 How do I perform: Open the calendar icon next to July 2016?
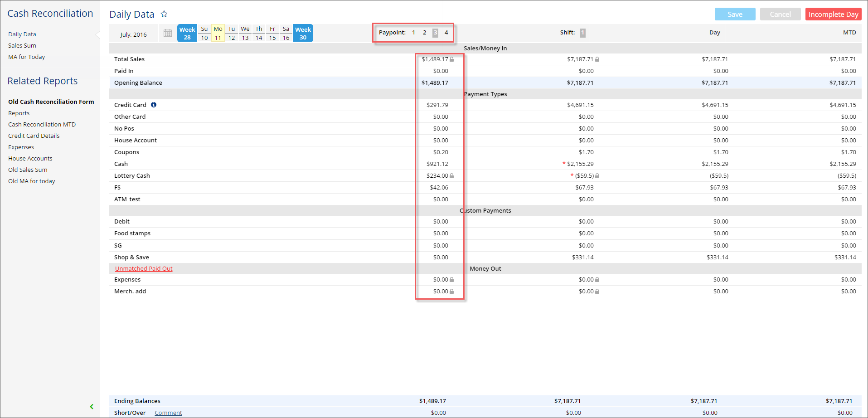tap(167, 33)
